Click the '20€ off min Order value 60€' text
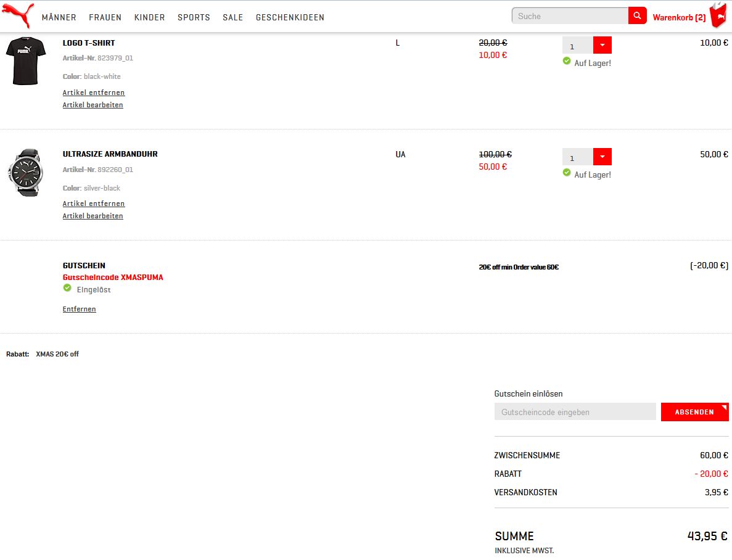 pos(519,267)
